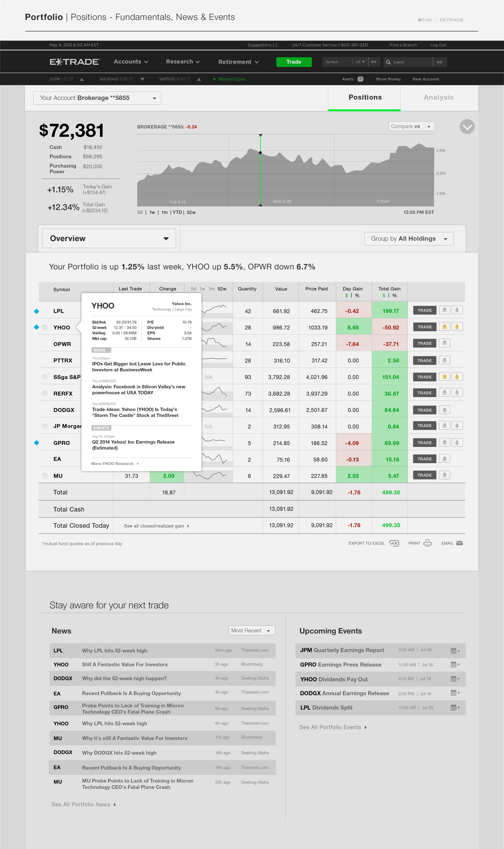Expand the Research navigation menu

coord(183,62)
